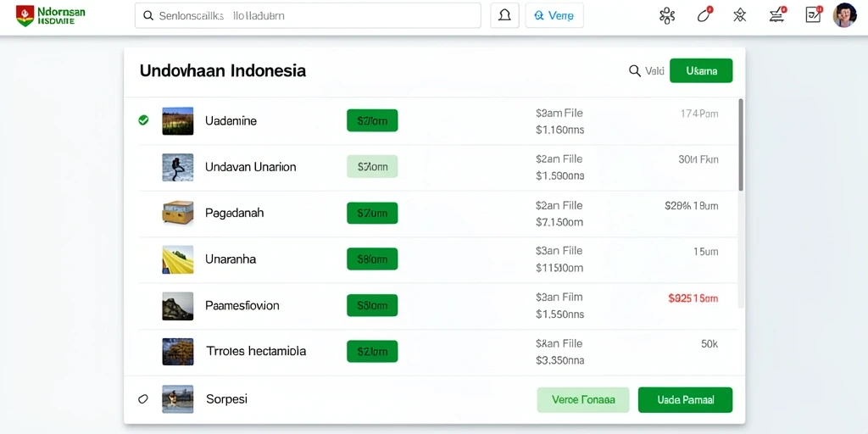Click the green Usama button
The width and height of the screenshot is (868, 434).
pyautogui.click(x=701, y=71)
